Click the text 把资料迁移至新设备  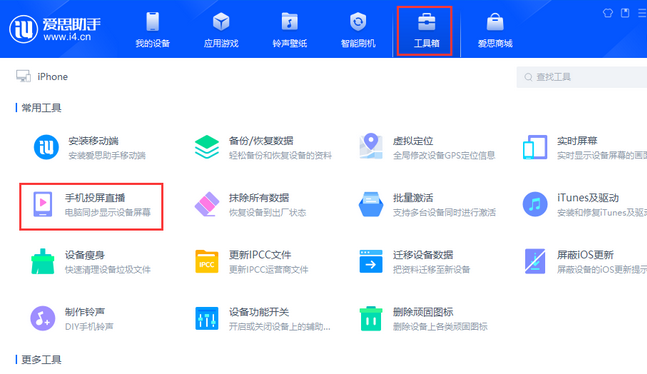[x=432, y=270]
